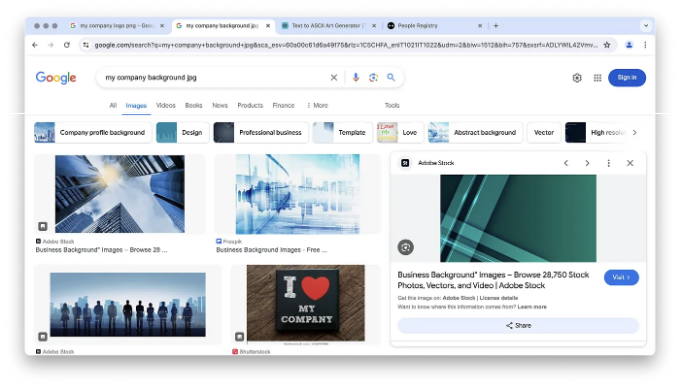Bookmark this page with the star icon

(607, 45)
